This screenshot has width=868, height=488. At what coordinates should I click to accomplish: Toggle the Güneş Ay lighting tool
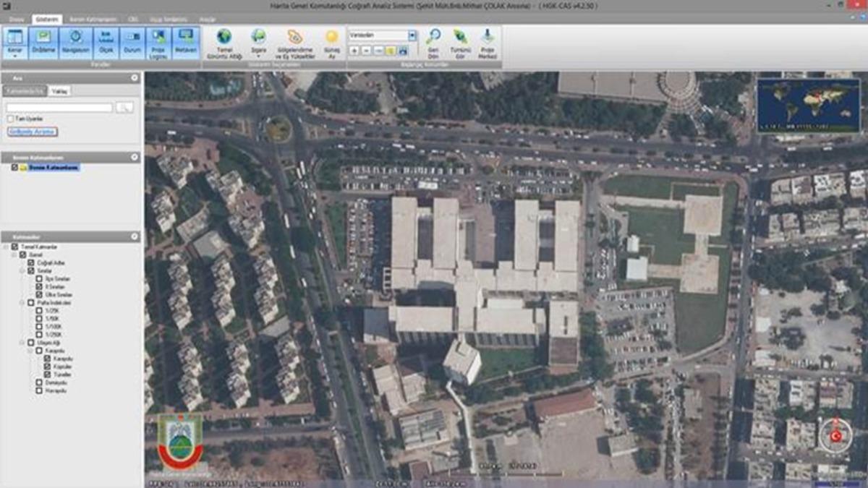click(330, 38)
